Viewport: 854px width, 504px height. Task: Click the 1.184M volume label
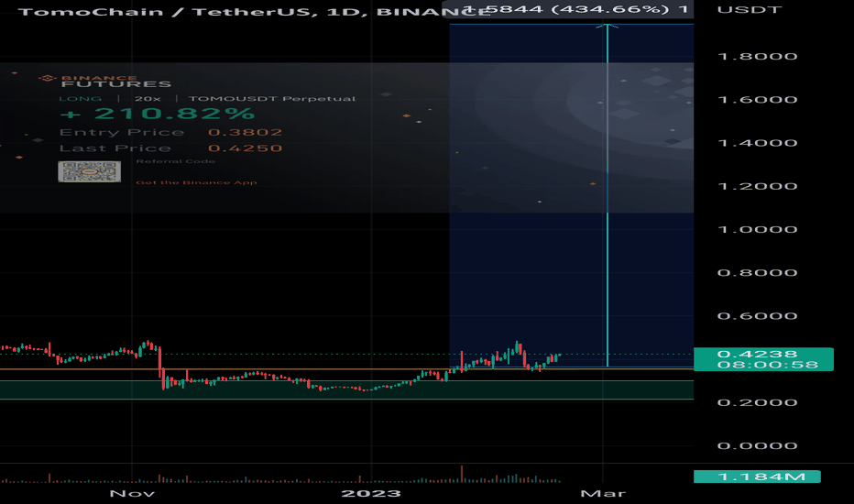tap(757, 477)
